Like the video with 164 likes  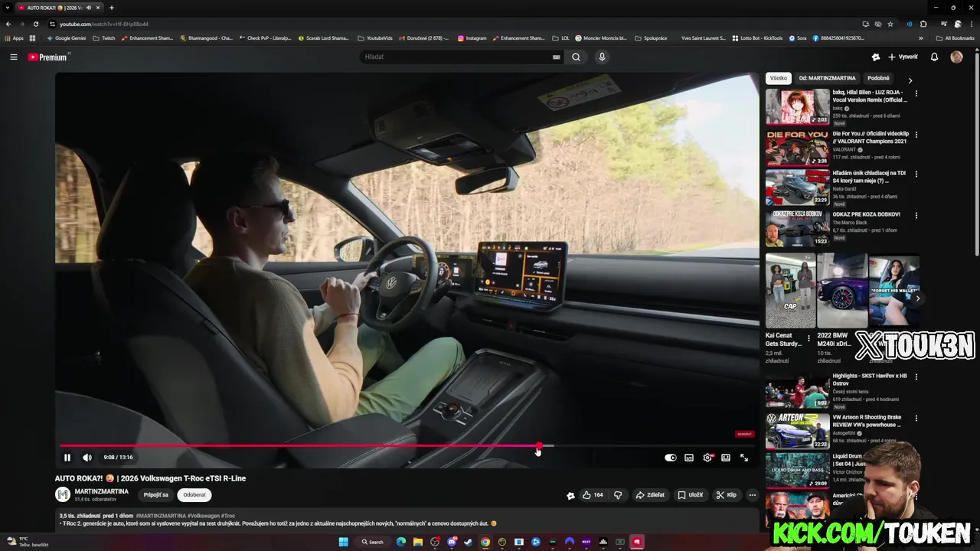click(593, 495)
